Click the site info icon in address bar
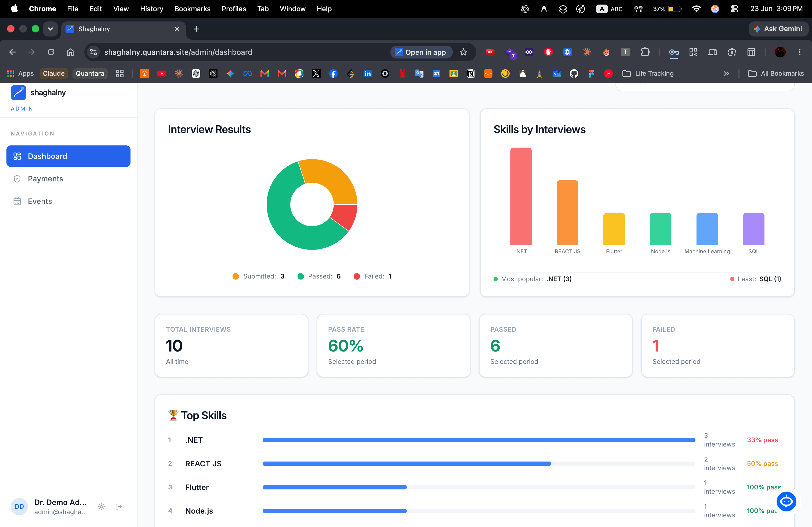 click(93, 52)
